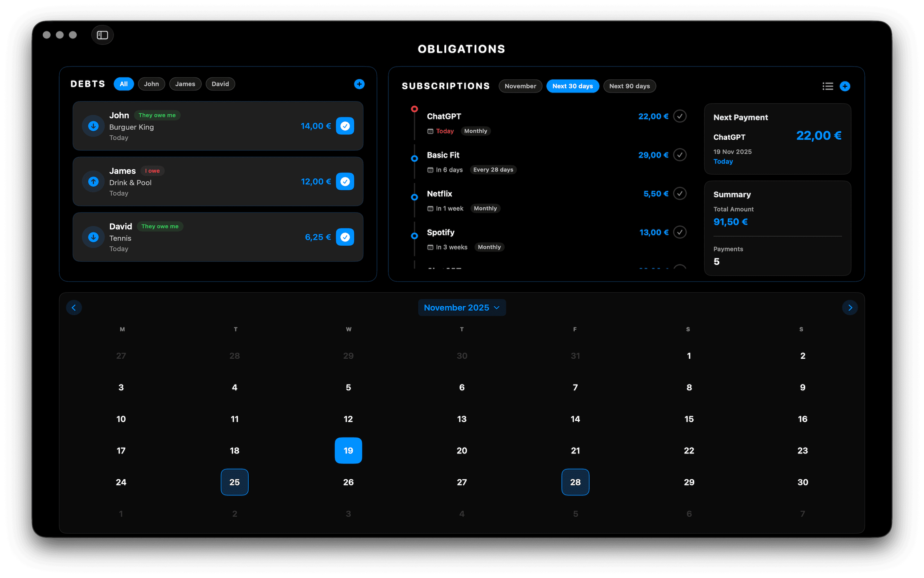Viewport: 924px width, 578px height.
Task: Click the 29,00 € Basic Fit price
Action: [x=653, y=155]
